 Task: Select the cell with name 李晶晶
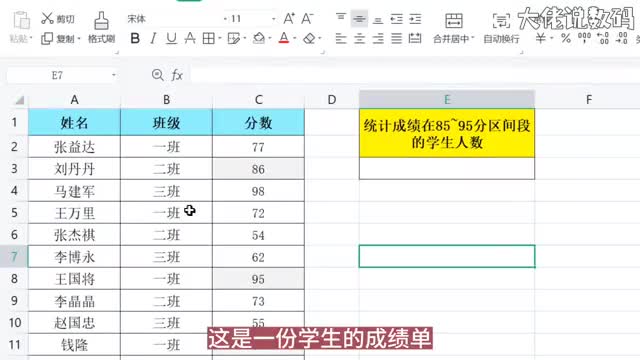[x=74, y=301]
